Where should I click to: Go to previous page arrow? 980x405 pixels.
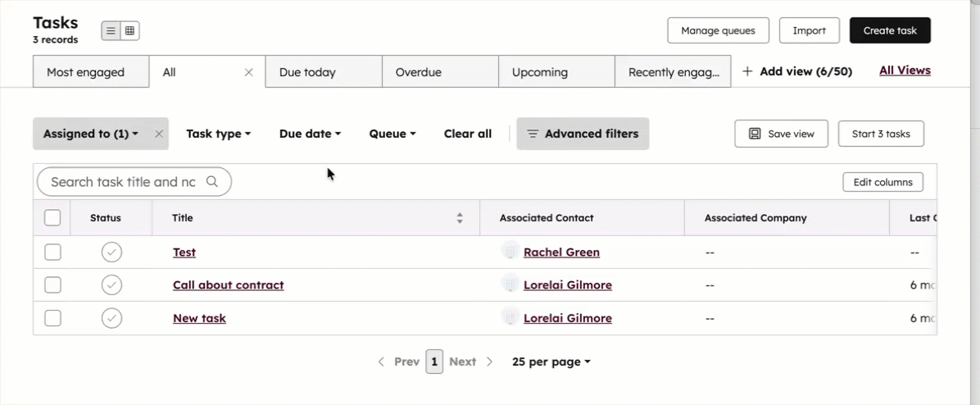click(381, 362)
